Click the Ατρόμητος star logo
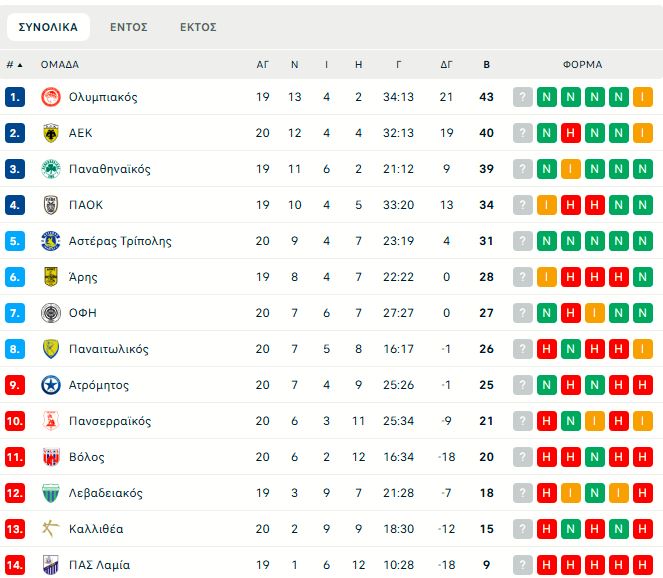Image resolution: width=663 pixels, height=578 pixels. pyautogui.click(x=50, y=385)
